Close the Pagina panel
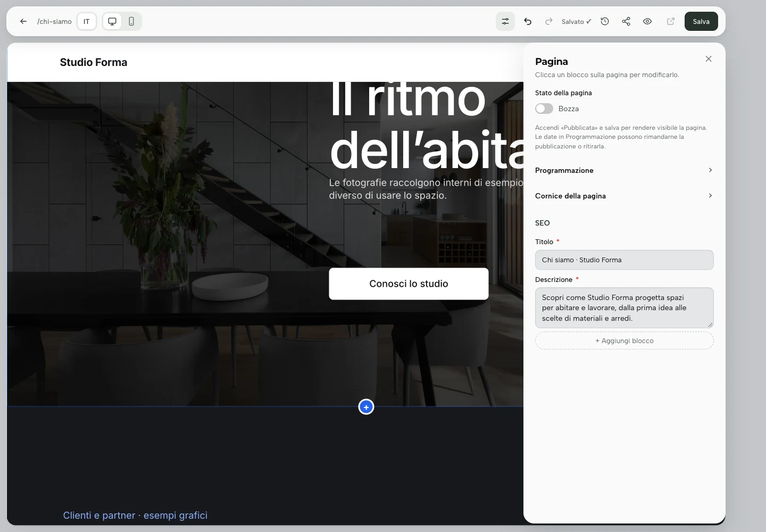766x532 pixels. point(709,59)
